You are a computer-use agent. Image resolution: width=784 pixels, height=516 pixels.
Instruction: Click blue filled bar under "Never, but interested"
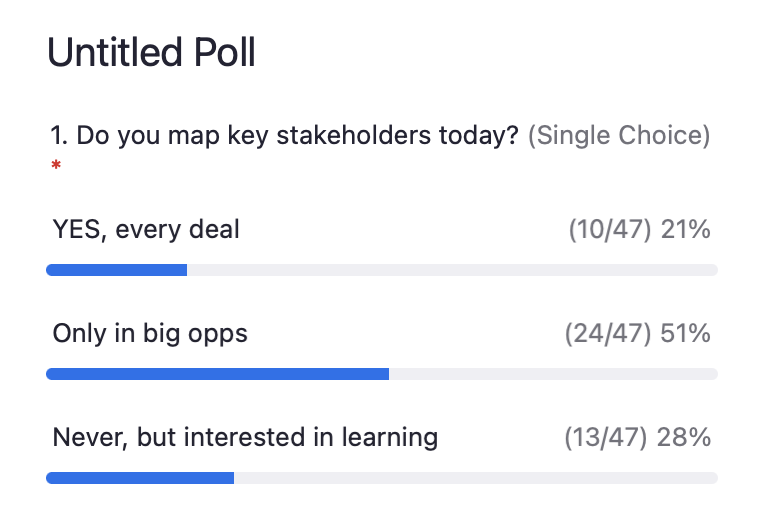click(x=140, y=478)
